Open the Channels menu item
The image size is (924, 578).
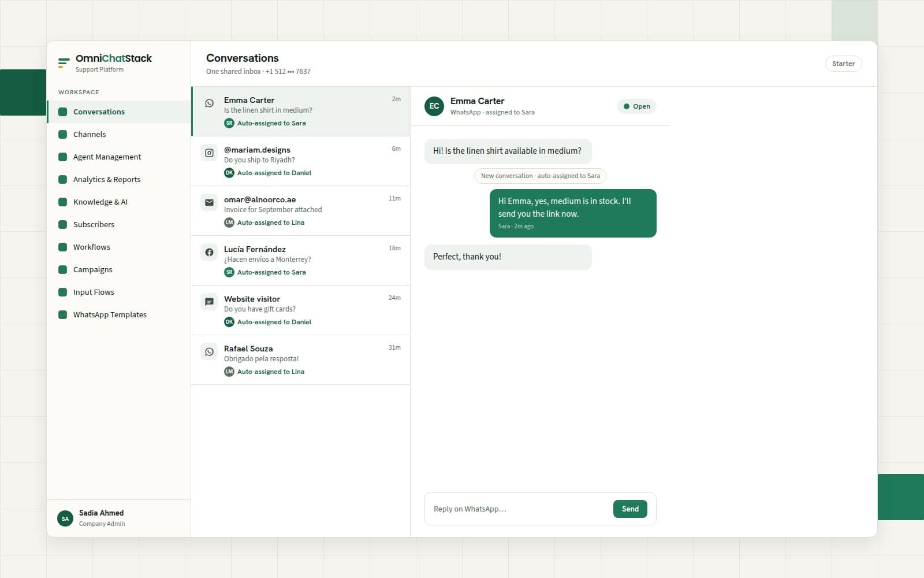[119, 134]
